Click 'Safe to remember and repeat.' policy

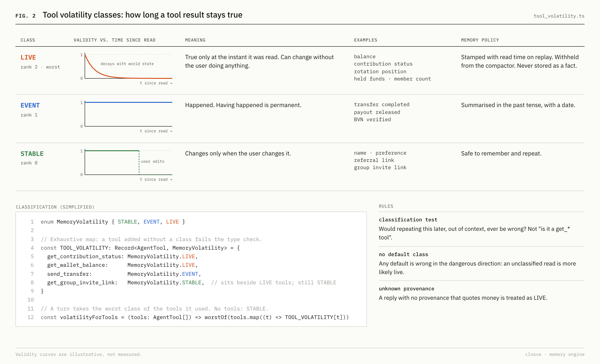point(501,154)
